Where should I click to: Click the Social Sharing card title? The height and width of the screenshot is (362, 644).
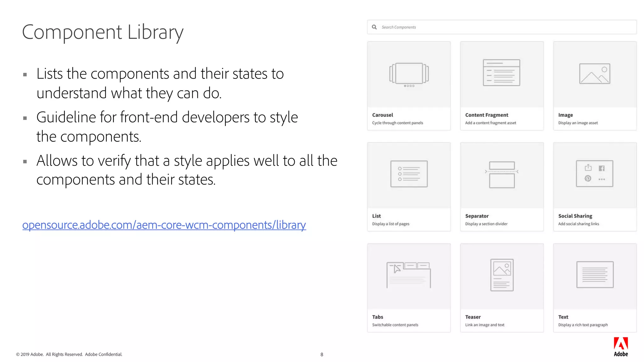(575, 216)
